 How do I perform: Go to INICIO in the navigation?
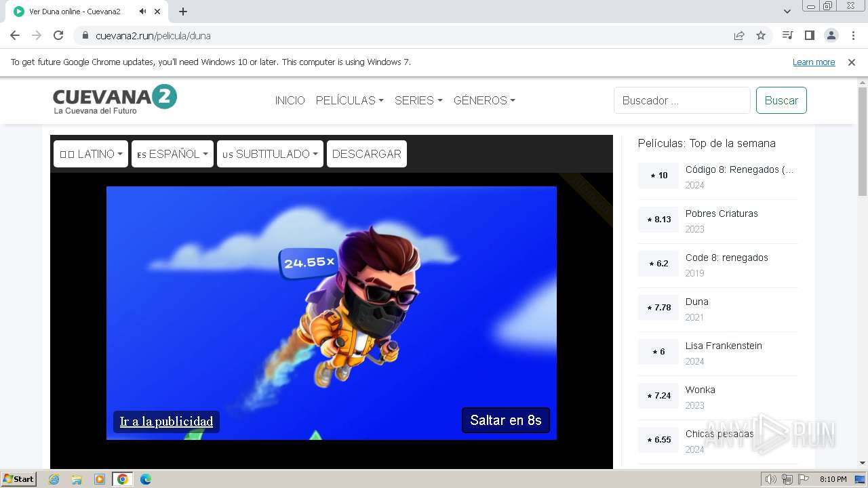point(290,100)
